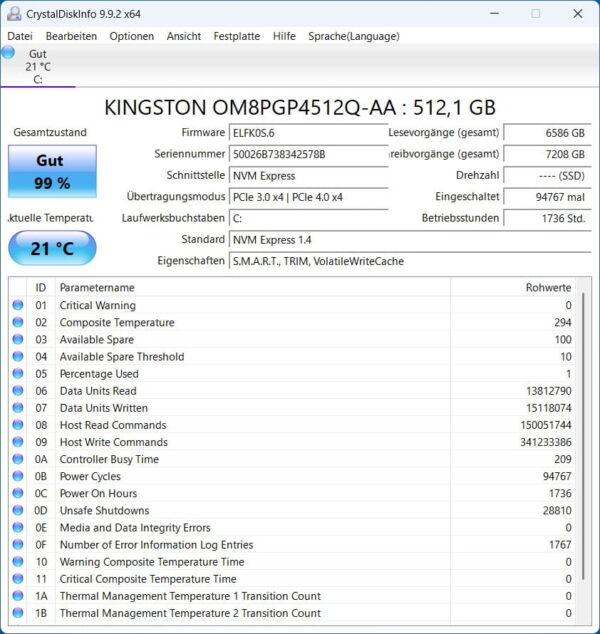Click the raw value 341233386
The width and height of the screenshot is (600, 634).
[546, 442]
